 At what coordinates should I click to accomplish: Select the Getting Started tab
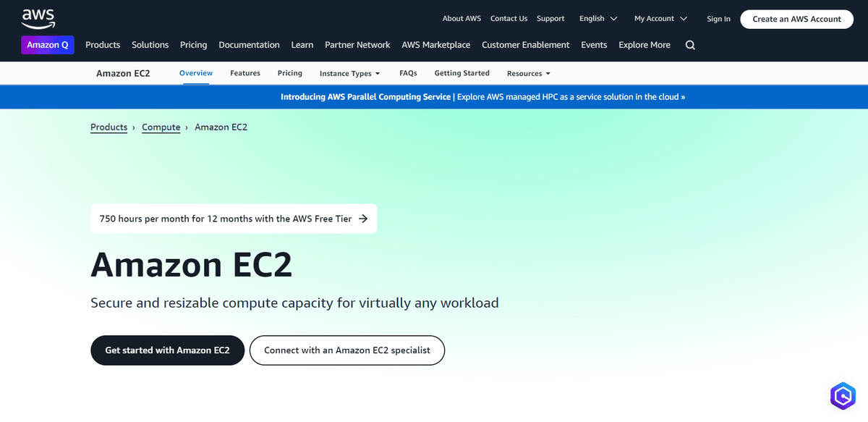[461, 73]
